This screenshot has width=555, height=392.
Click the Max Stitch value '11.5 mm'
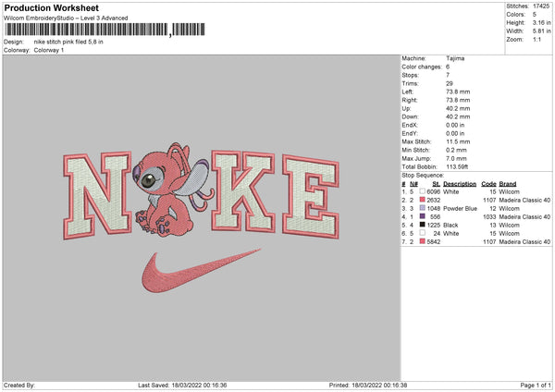pos(458,141)
